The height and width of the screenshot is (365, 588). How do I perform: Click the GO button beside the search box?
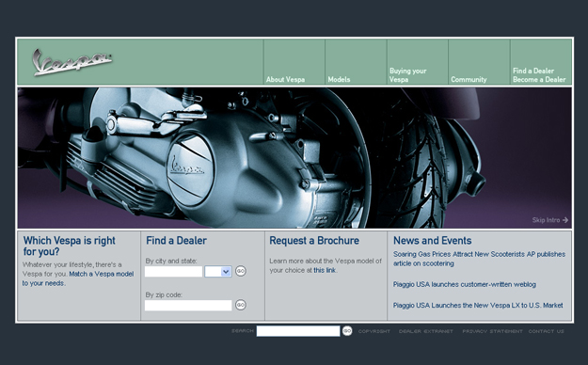click(x=347, y=331)
